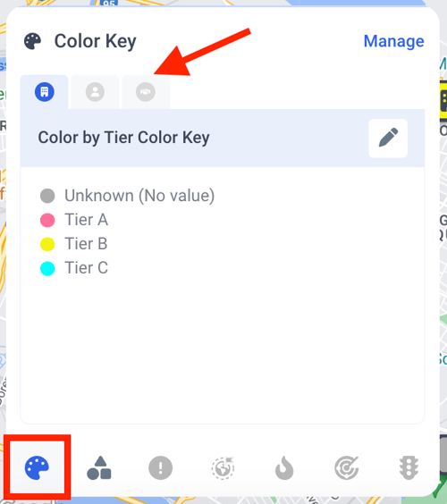This screenshot has width=447, height=504.
Task: Select the Unknown gray swatch
Action: [x=47, y=196]
